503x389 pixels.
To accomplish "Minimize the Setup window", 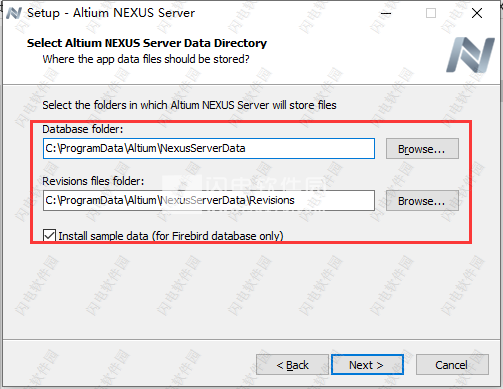I will click(x=386, y=13).
